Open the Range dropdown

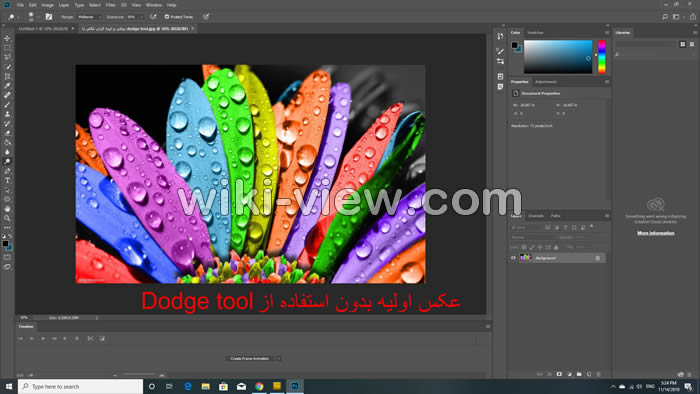click(89, 17)
